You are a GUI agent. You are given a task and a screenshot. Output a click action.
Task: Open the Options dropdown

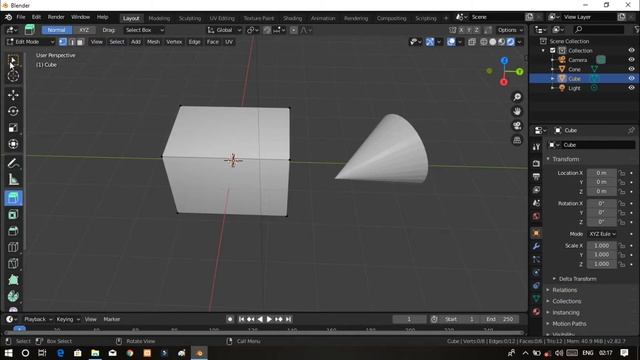[x=510, y=30]
